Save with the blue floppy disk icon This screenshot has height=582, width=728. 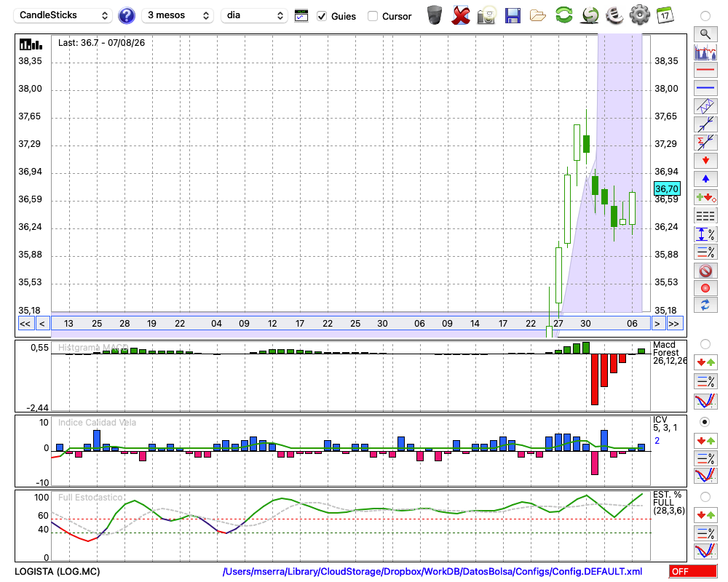(513, 15)
